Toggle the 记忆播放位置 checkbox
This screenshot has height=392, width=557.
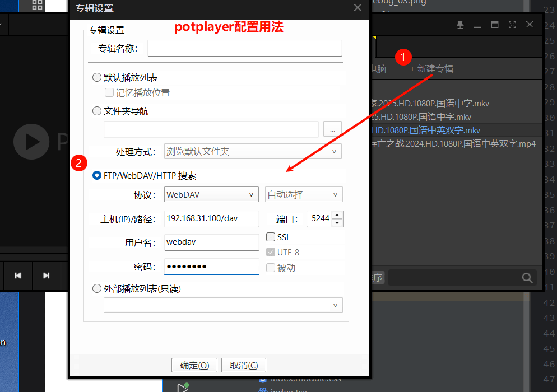click(109, 92)
